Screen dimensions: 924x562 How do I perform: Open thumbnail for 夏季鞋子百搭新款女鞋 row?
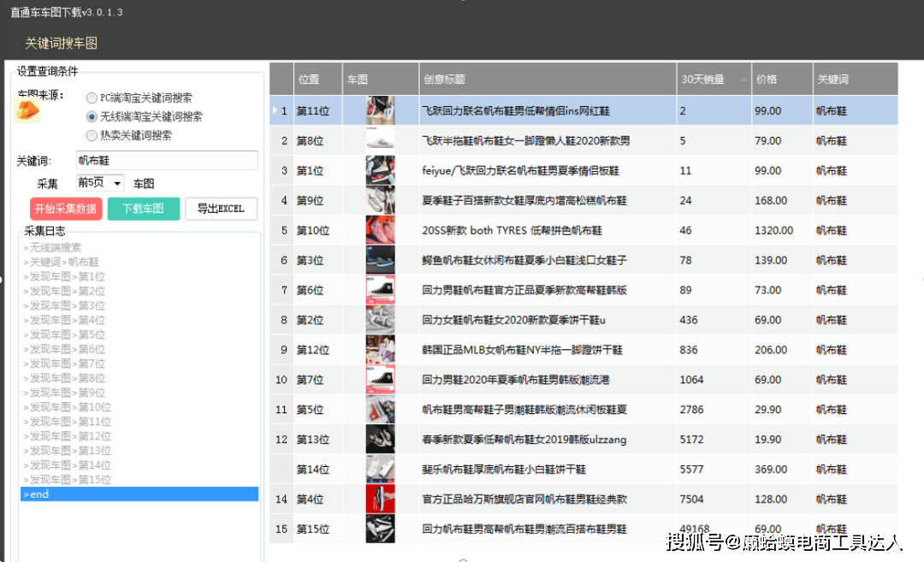tap(380, 200)
